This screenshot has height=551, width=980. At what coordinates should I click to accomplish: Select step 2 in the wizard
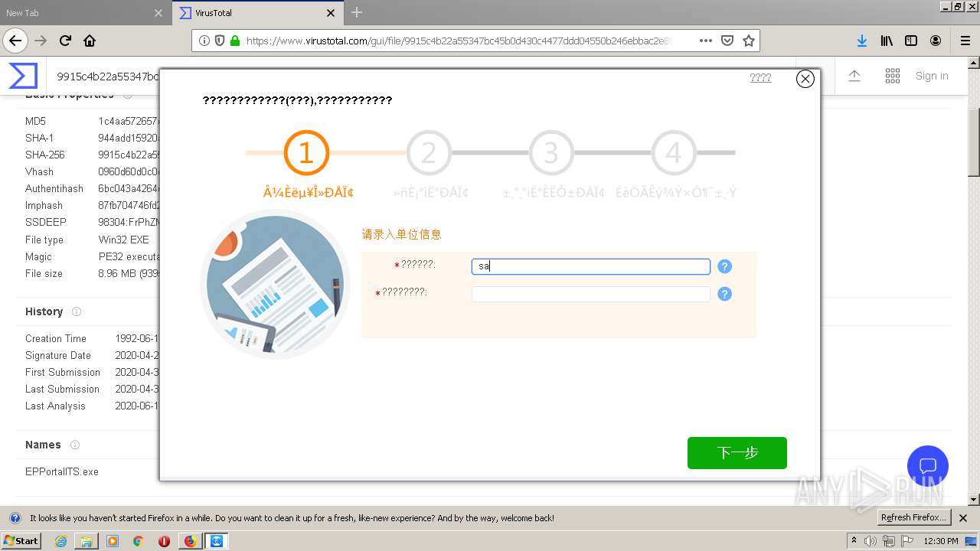tap(429, 153)
